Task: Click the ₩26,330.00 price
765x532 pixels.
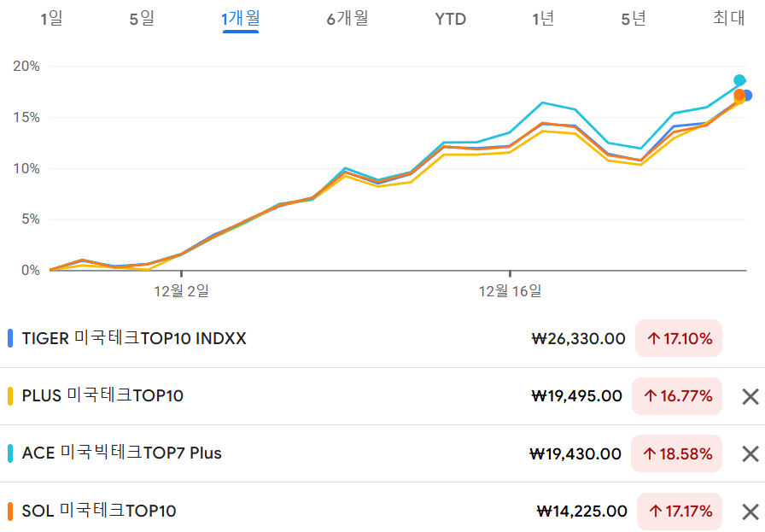Action: click(578, 339)
